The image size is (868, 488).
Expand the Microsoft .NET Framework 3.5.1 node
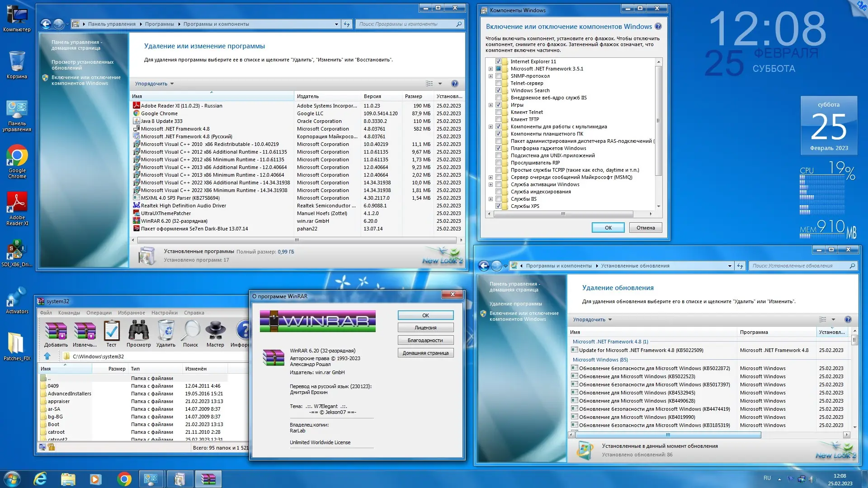[x=491, y=69]
